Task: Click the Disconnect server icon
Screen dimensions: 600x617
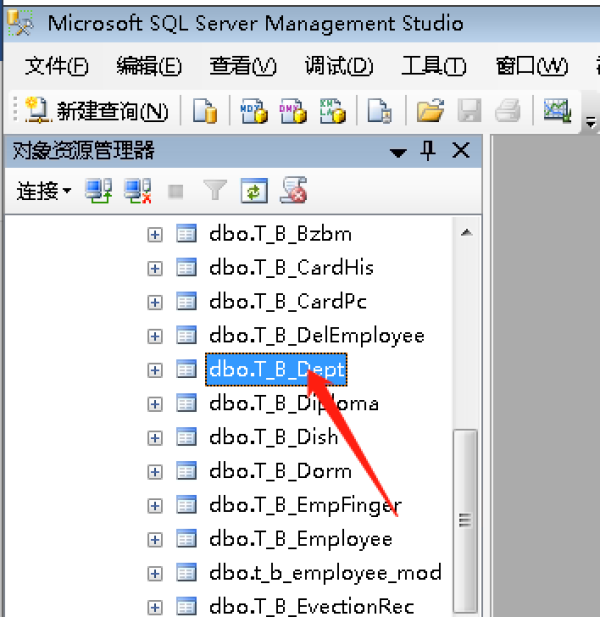Action: click(x=137, y=191)
